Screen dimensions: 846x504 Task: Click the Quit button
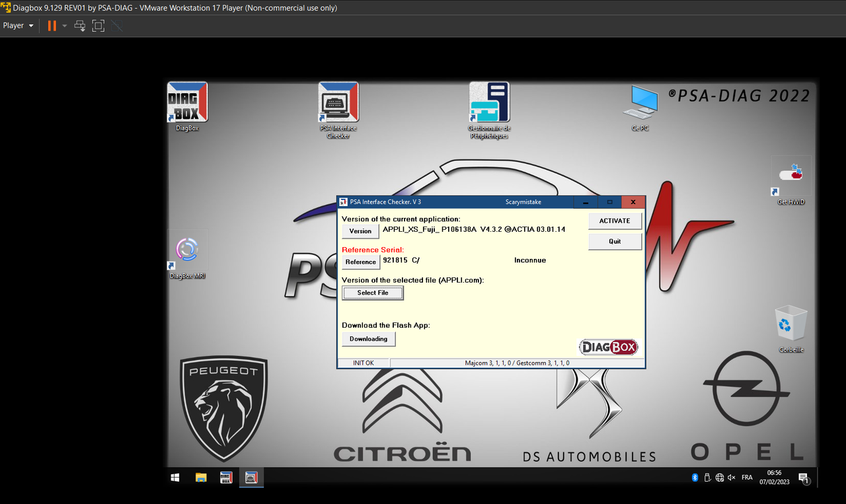(615, 242)
